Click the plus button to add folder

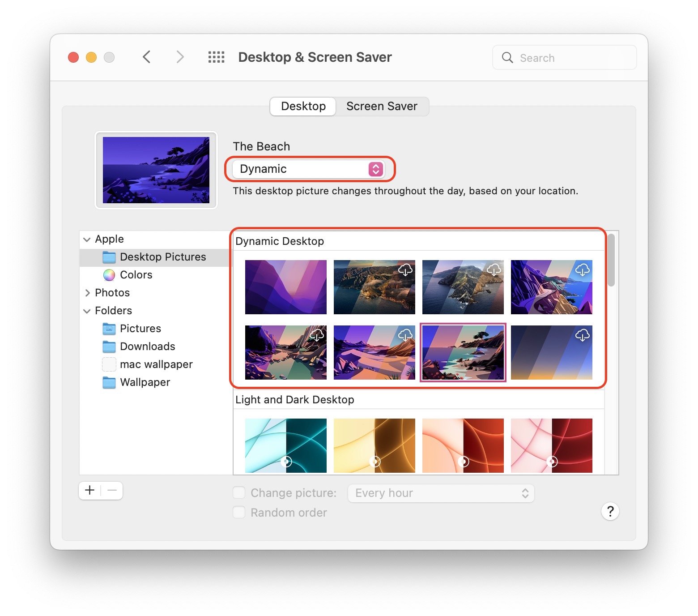pyautogui.click(x=90, y=491)
